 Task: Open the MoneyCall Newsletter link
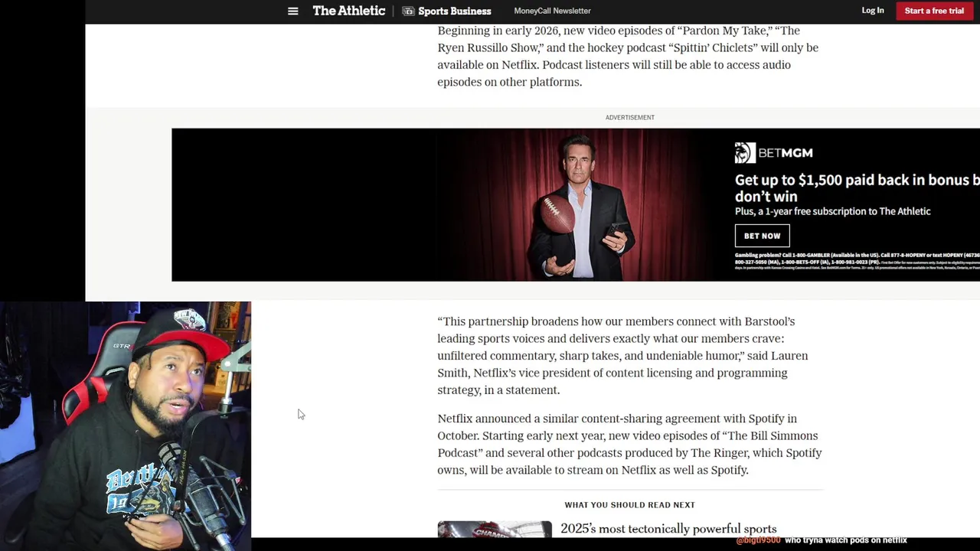point(552,11)
